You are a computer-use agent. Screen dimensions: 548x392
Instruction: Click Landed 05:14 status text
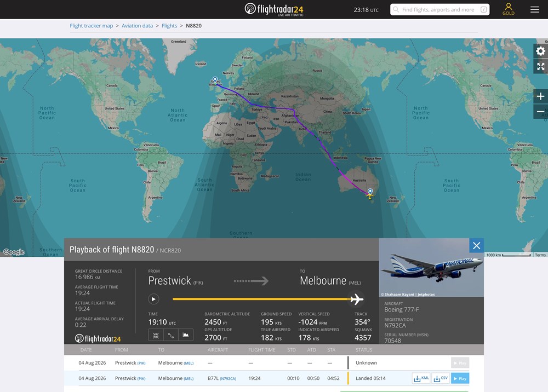point(370,378)
